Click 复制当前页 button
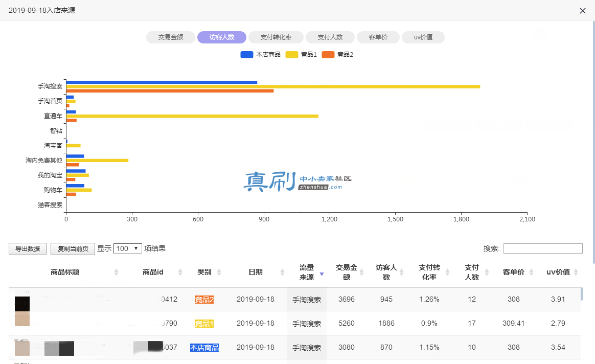Screen dimensions: 595x364 pyautogui.click(x=73, y=249)
